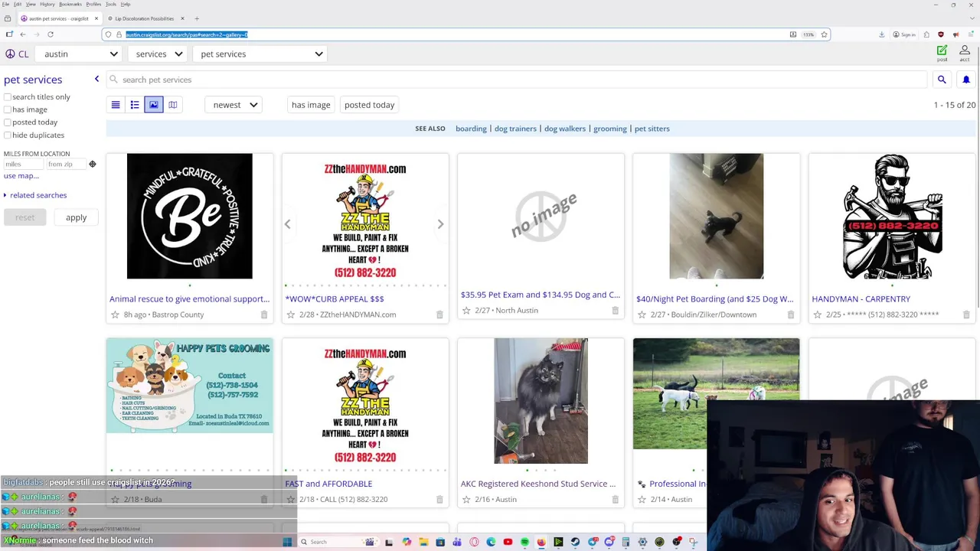
Task: Toggle the posted today filter chip
Action: pyautogui.click(x=369, y=105)
